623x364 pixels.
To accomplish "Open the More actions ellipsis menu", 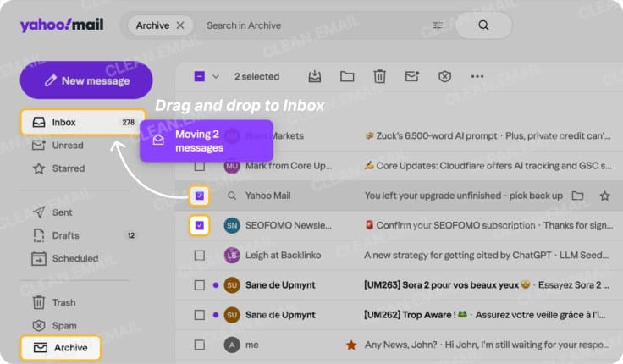I will click(477, 76).
